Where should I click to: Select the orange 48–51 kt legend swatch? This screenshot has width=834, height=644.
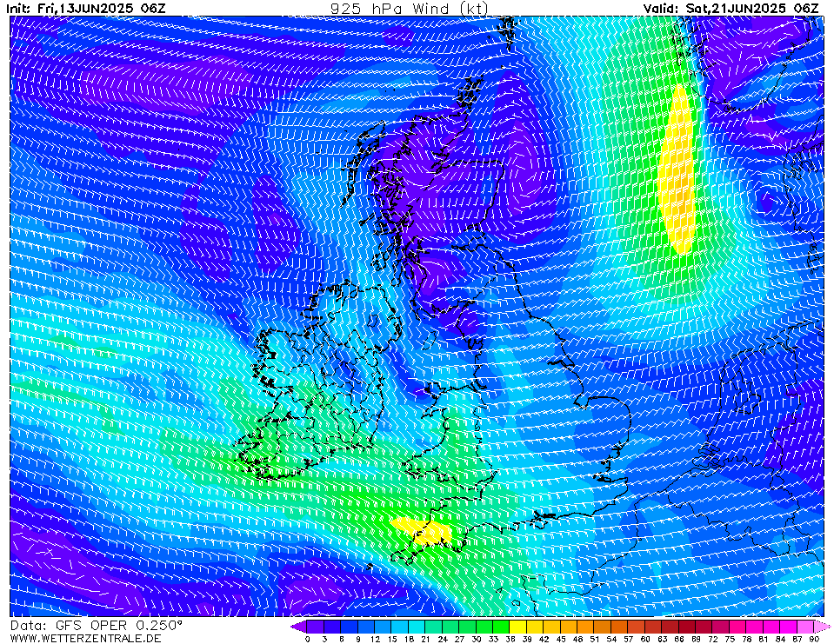[x=585, y=627]
